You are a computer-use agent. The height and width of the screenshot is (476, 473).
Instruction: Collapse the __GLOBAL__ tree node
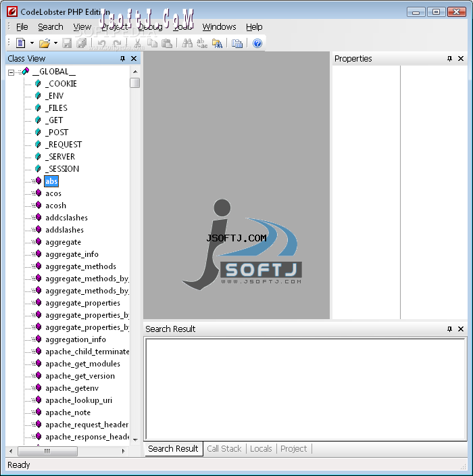pyautogui.click(x=11, y=72)
